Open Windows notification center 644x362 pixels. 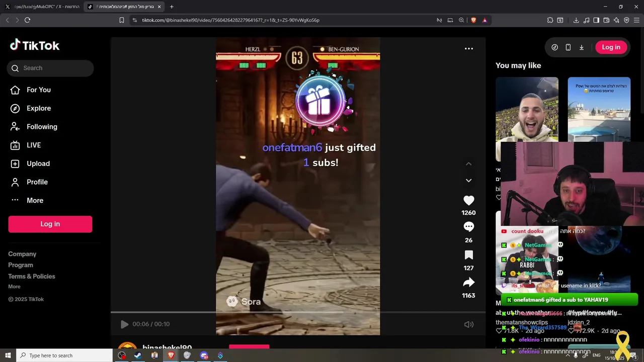pos(633,355)
